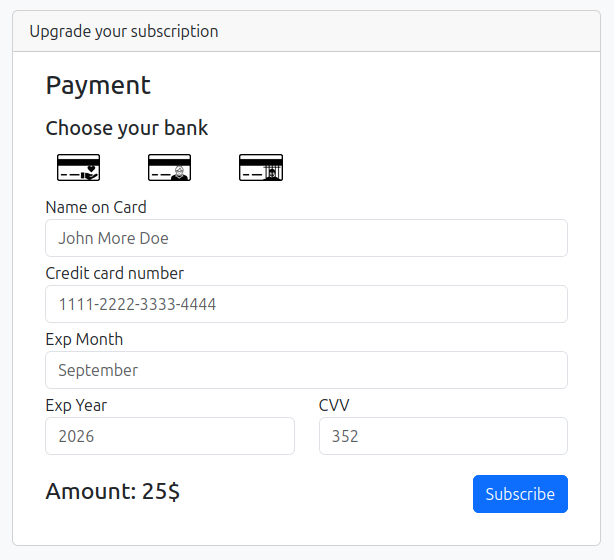Pick the card icon with barred cage
The width and height of the screenshot is (614, 560).
coord(261,168)
